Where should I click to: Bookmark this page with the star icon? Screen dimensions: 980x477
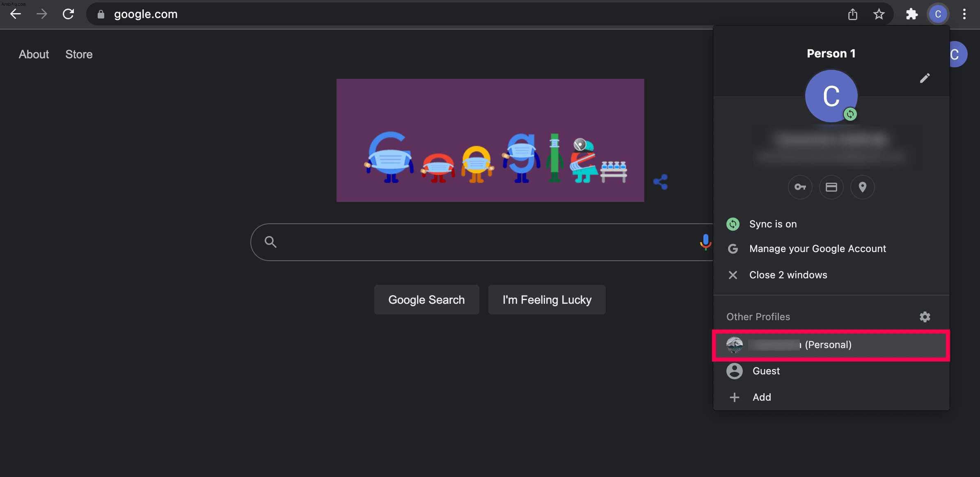tap(879, 14)
